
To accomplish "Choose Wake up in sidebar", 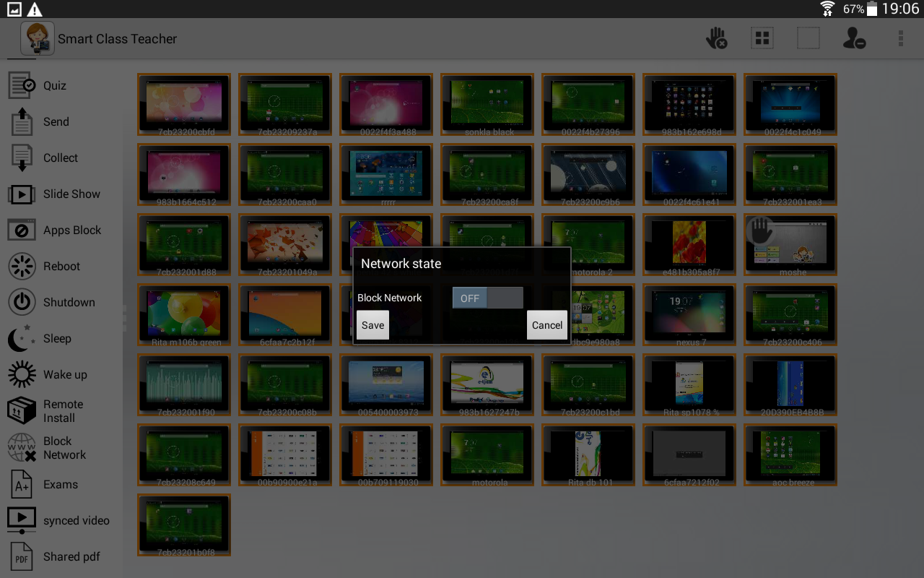I will pyautogui.click(x=65, y=374).
